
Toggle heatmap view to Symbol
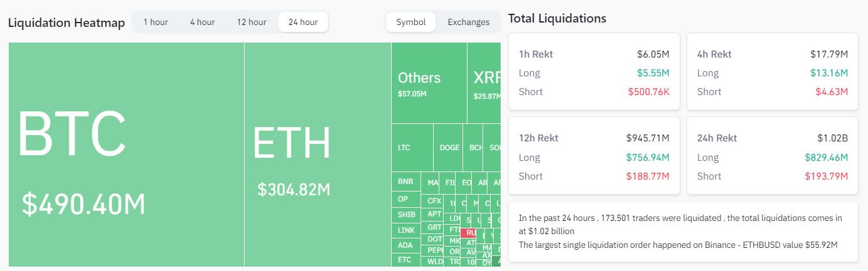pyautogui.click(x=411, y=22)
